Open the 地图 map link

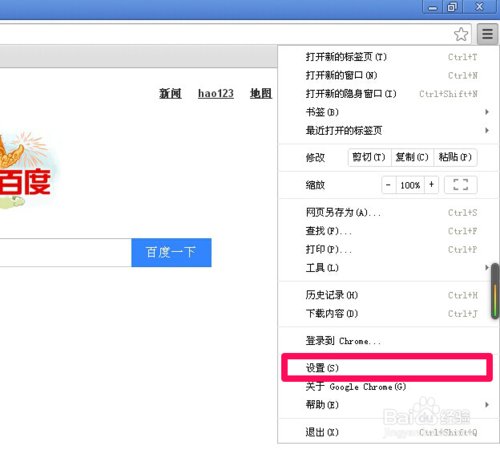pos(261,94)
